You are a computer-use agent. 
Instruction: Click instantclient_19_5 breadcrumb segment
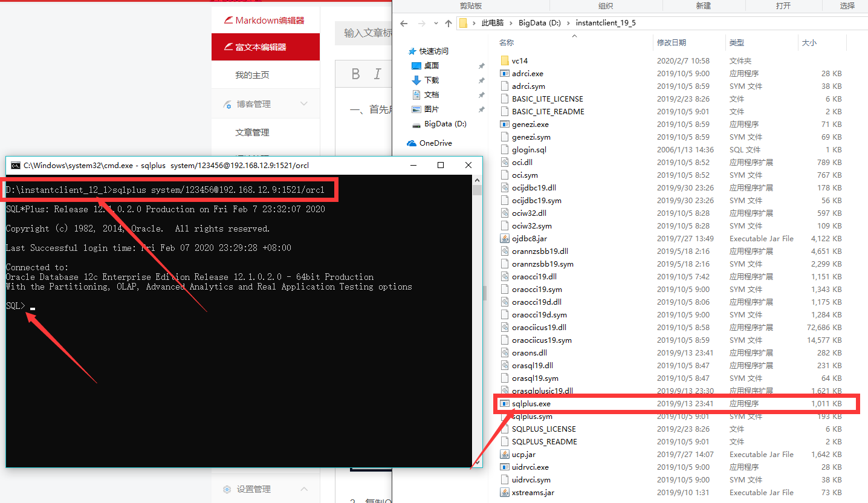[x=606, y=23]
